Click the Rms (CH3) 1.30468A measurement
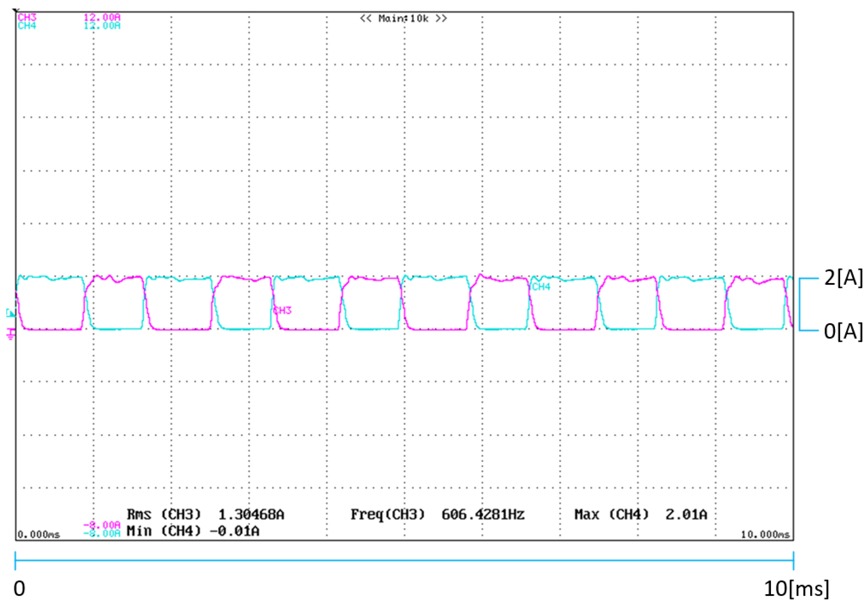The image size is (868, 607). 205,514
